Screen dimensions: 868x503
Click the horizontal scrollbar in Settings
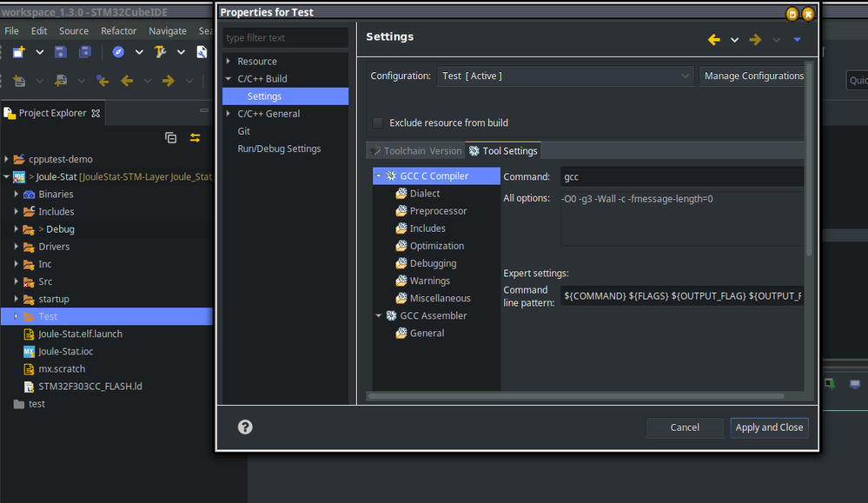pyautogui.click(x=576, y=396)
